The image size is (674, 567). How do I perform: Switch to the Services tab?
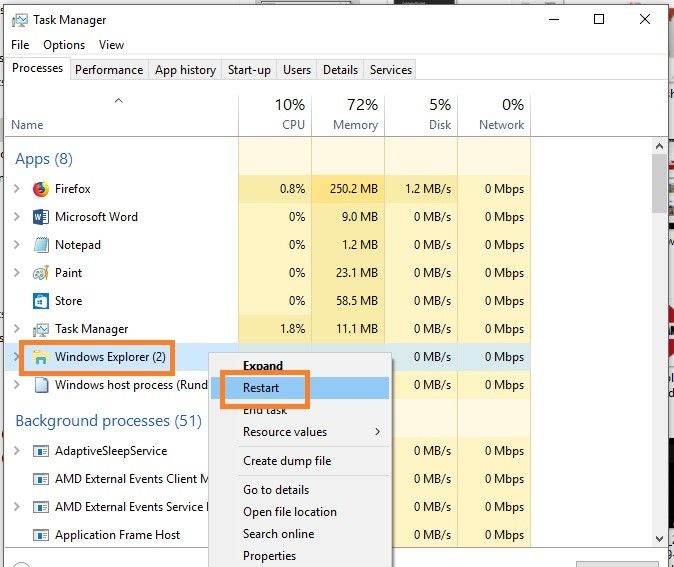(391, 70)
